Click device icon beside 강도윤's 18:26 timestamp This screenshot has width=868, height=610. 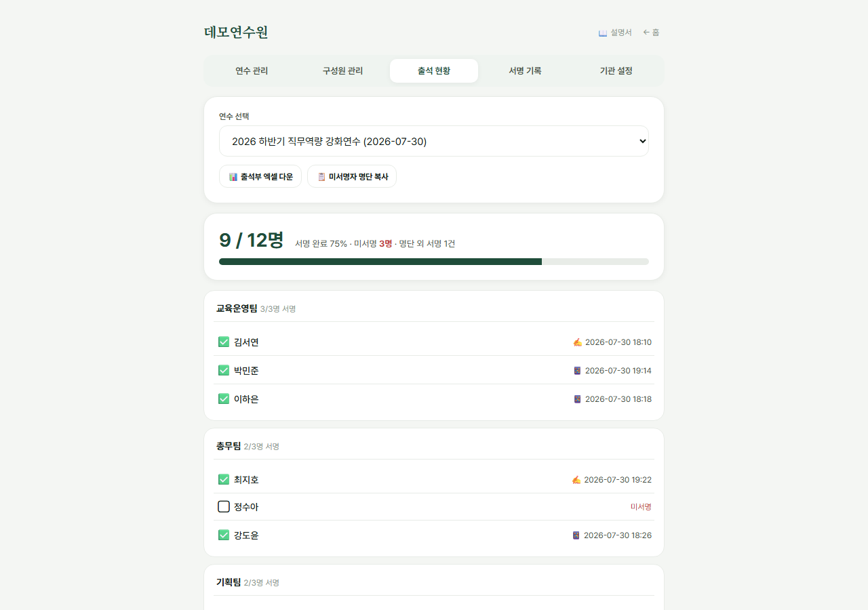pyautogui.click(x=576, y=535)
